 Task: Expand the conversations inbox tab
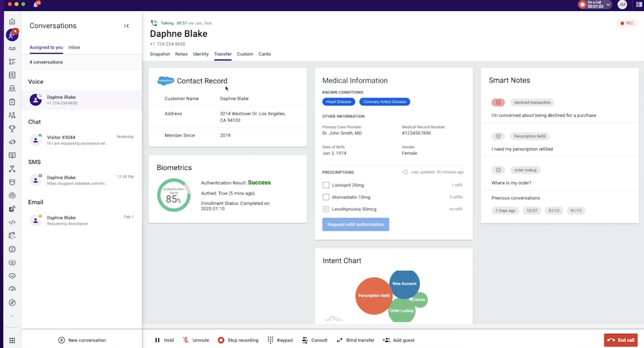point(74,47)
